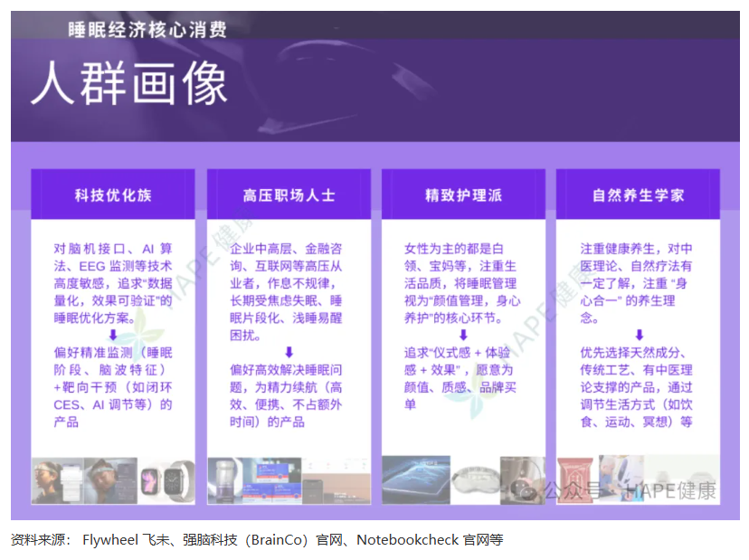This screenshot has width=749, height=560.
Task: Click the 人群画像 main title
Action: click(x=129, y=86)
